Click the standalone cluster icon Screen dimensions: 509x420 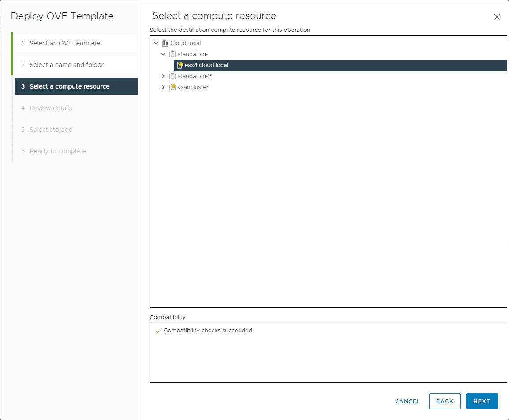tap(172, 54)
